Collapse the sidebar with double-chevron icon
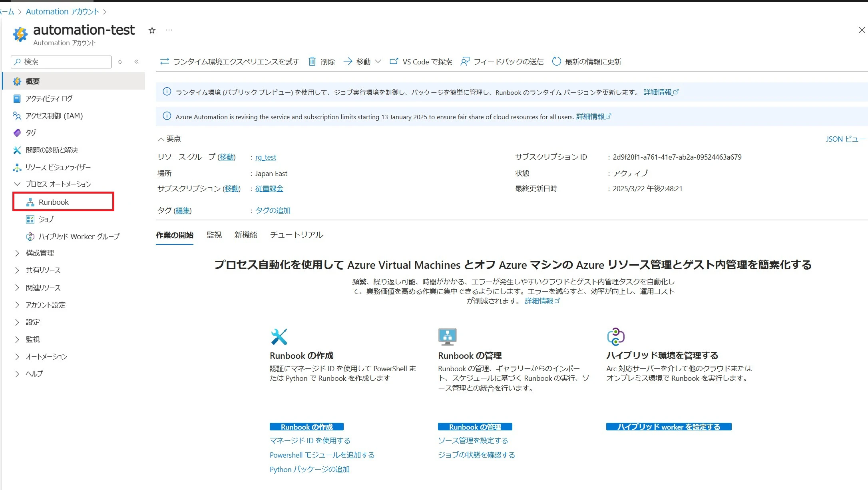Image resolution: width=868 pixels, height=490 pixels. tap(137, 62)
